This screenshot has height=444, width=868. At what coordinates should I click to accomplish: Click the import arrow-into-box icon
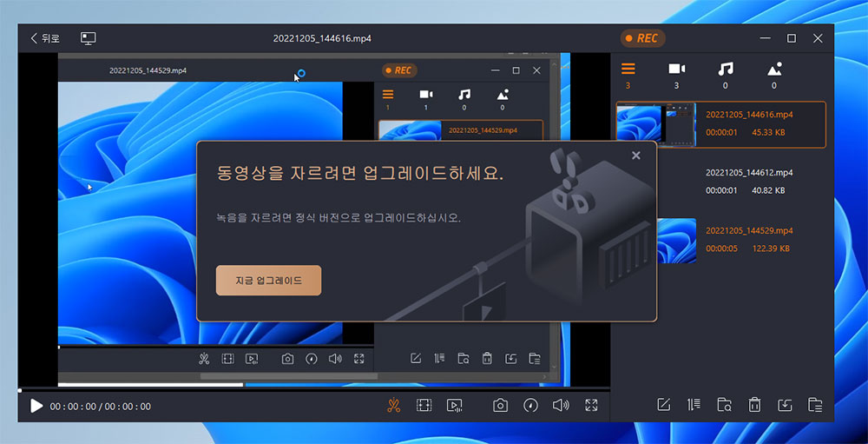[785, 405]
